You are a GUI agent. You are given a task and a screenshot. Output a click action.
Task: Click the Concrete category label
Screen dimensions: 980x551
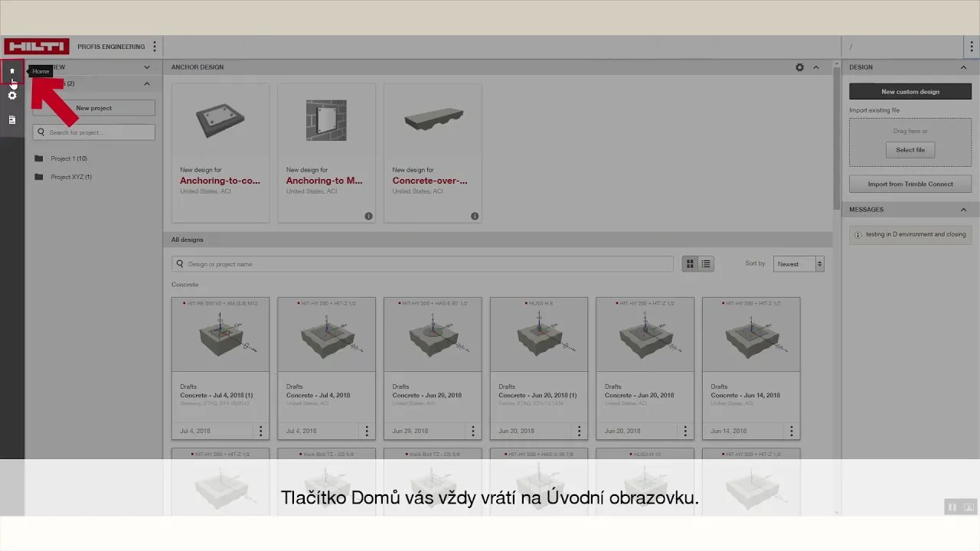185,285
